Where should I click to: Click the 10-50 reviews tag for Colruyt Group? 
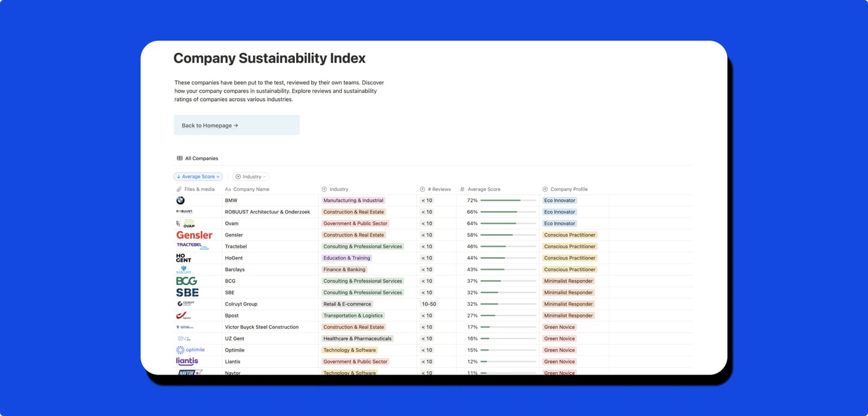coord(428,304)
